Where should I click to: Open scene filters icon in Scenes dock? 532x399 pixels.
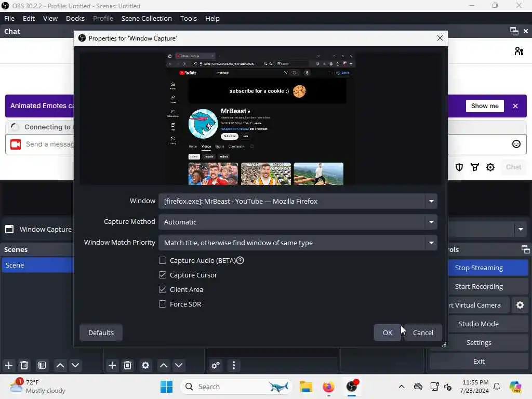coord(42,365)
